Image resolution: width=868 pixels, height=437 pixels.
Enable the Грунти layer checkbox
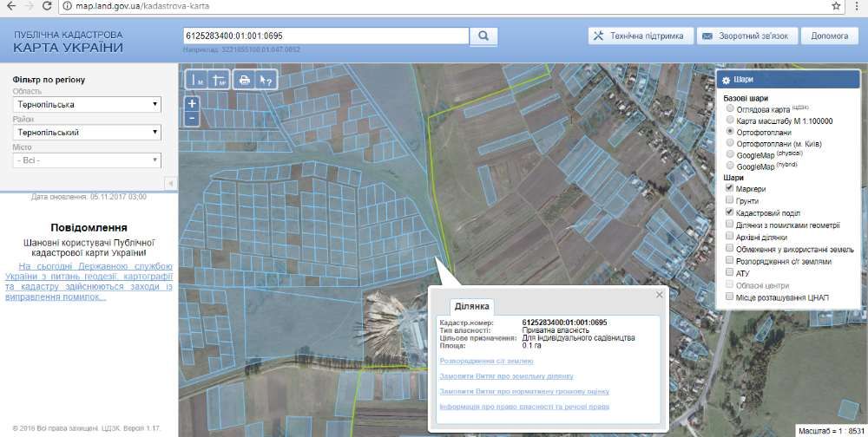[x=729, y=200]
